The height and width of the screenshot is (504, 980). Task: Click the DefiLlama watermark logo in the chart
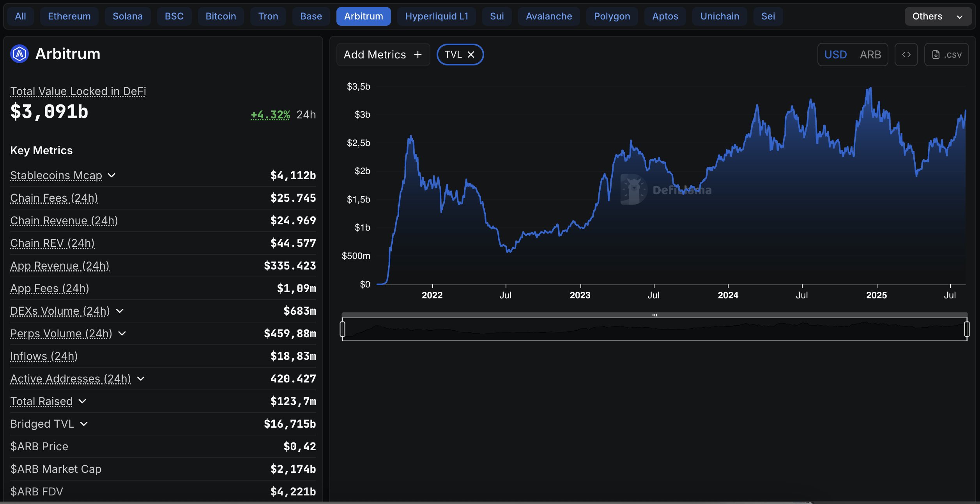[x=633, y=190]
